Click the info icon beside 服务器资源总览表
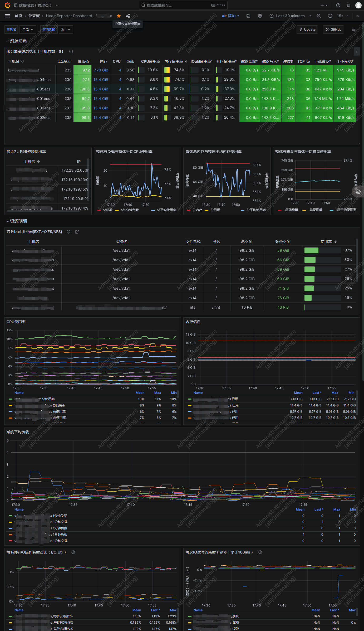Viewport: 364px width, 631px height. click(71, 51)
